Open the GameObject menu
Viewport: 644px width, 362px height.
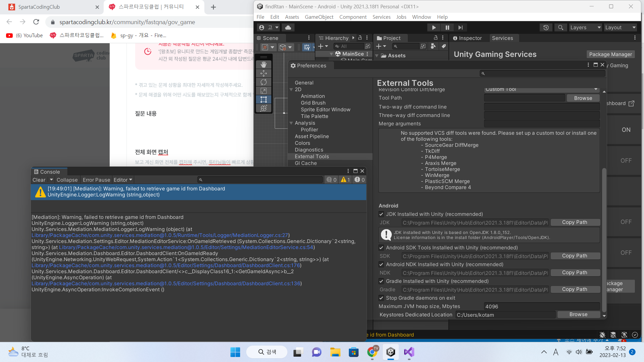click(319, 17)
